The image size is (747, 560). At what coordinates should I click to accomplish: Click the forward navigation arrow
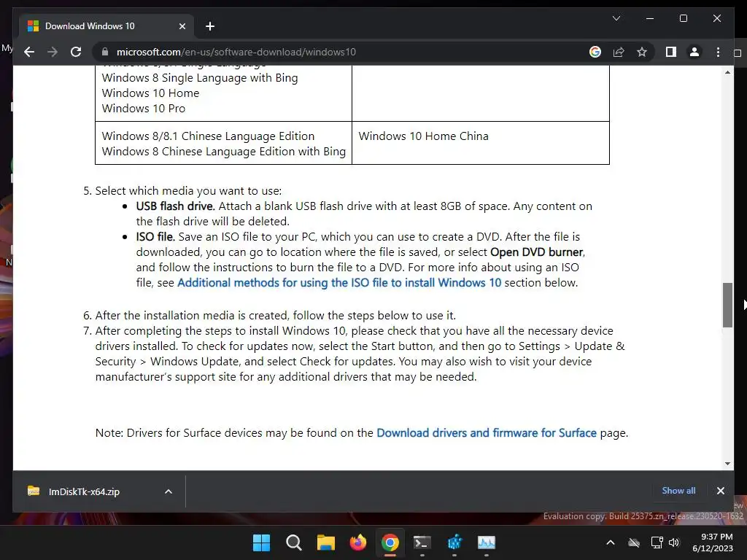[x=53, y=52]
